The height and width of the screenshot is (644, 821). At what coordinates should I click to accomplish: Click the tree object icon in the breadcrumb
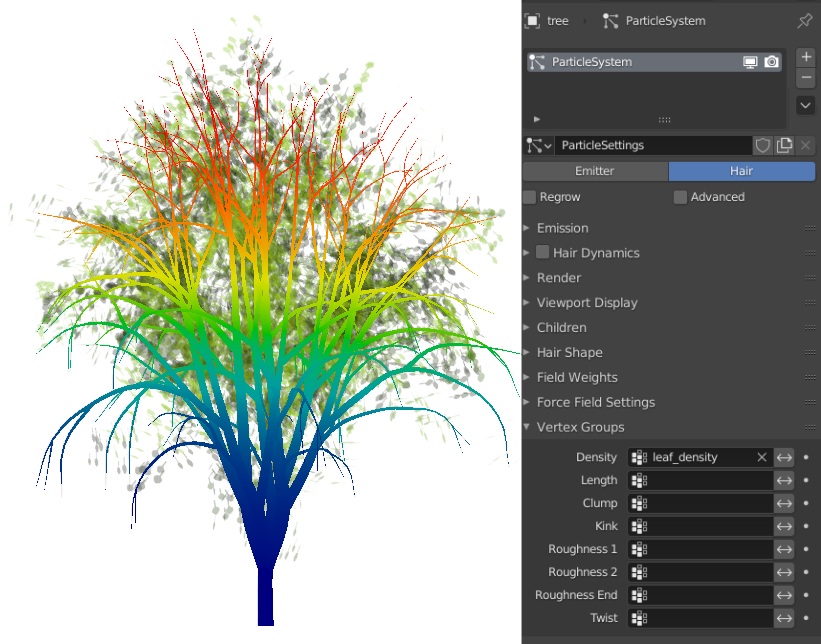532,21
